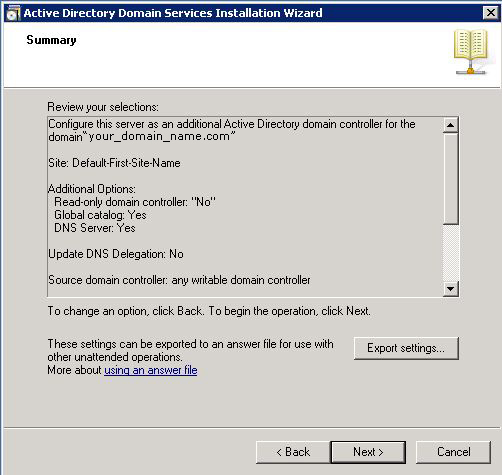
Task: Click the Active Directory book icon
Action: (x=471, y=52)
